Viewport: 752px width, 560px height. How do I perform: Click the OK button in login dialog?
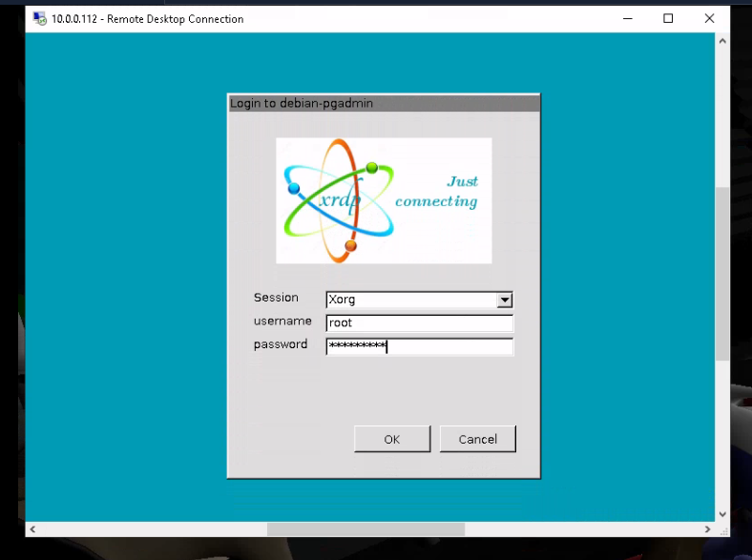point(392,439)
